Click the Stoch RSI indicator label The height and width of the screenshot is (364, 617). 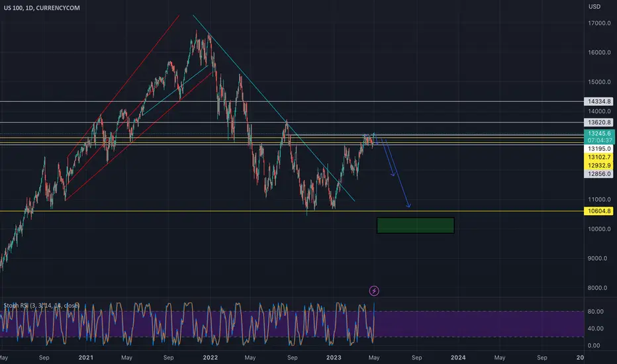click(x=41, y=305)
